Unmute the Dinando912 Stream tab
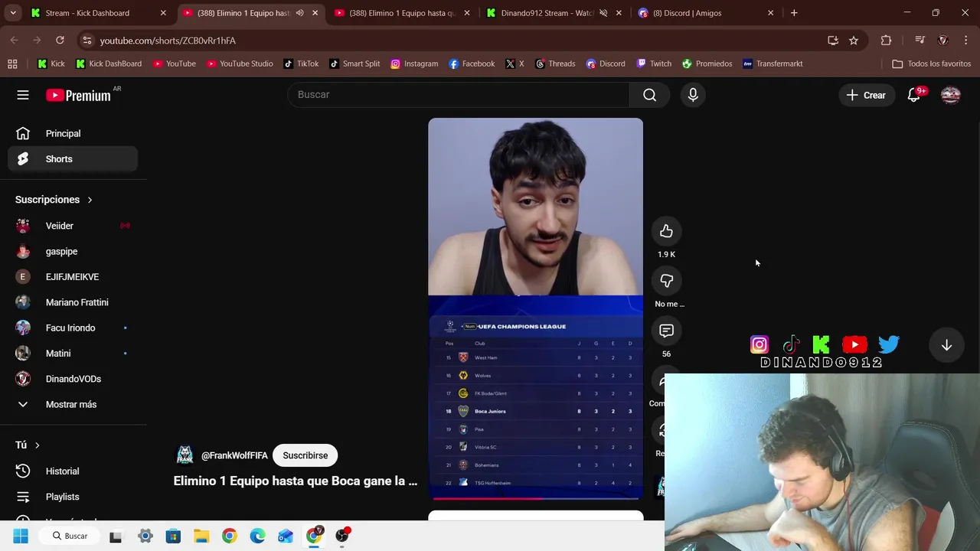980x551 pixels. coord(603,13)
